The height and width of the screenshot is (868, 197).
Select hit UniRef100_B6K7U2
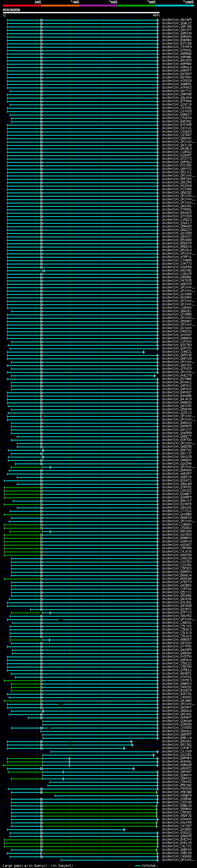(x=177, y=450)
